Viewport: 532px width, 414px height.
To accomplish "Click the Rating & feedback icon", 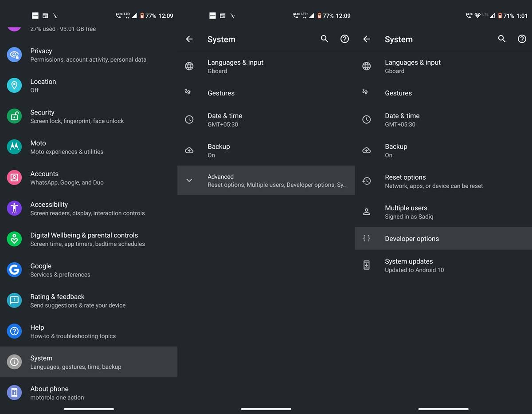I will 14,300.
